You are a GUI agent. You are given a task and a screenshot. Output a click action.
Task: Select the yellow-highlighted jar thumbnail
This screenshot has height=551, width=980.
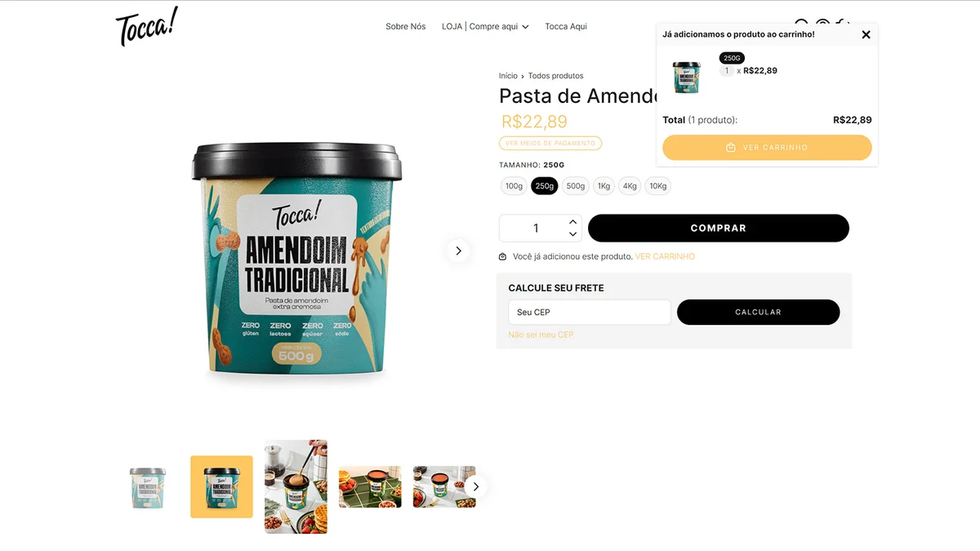[x=221, y=487]
